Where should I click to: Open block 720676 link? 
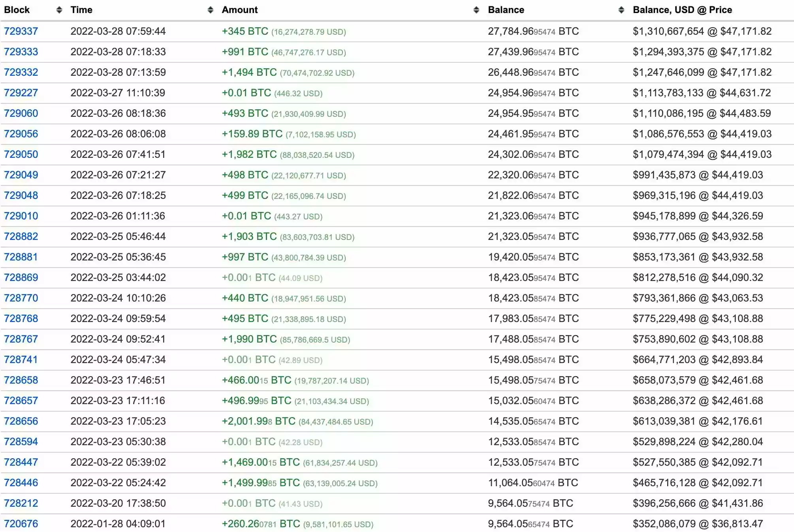(21, 524)
